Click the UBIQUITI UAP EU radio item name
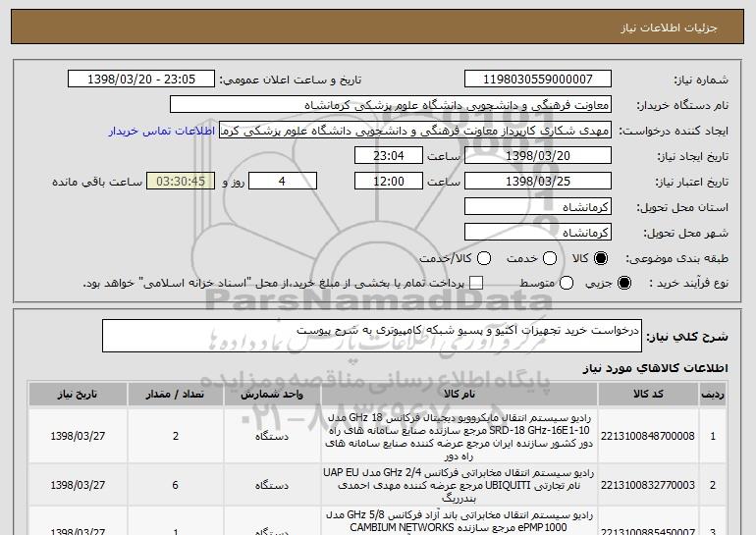Image resolution: width=756 pixels, height=535 pixels. (x=459, y=485)
